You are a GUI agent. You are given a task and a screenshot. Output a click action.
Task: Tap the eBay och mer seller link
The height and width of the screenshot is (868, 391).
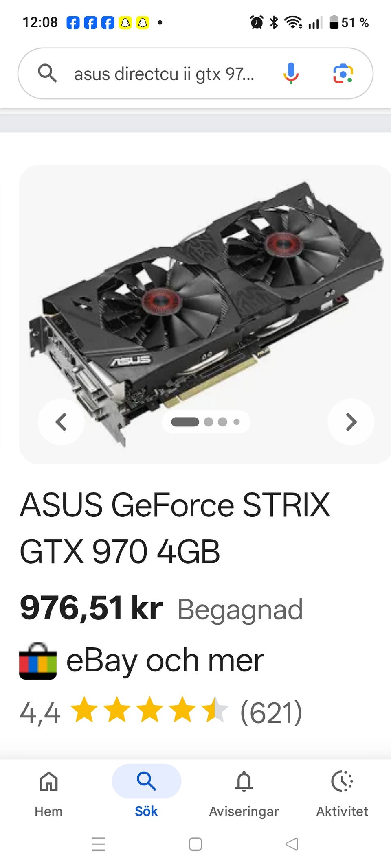pyautogui.click(x=165, y=660)
